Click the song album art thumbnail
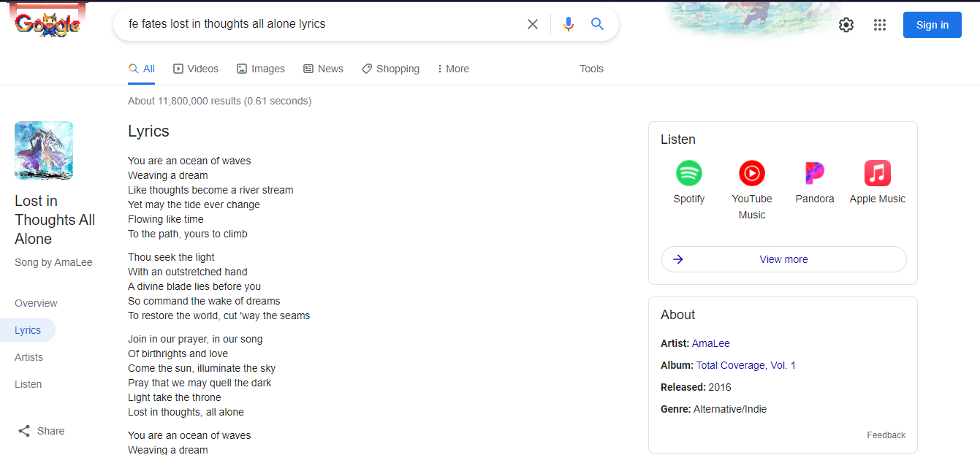Viewport: 980px width, 455px height. (44, 150)
